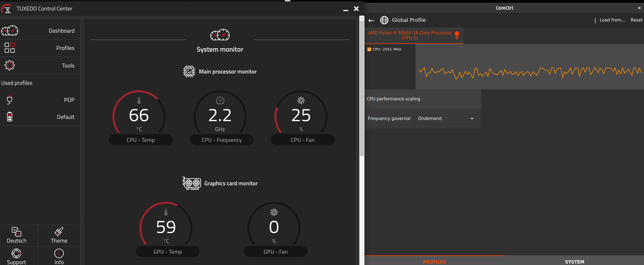This screenshot has height=265, width=644.
Task: Toggle the CPU 2551 MHz graph checkbox
Action: point(369,49)
